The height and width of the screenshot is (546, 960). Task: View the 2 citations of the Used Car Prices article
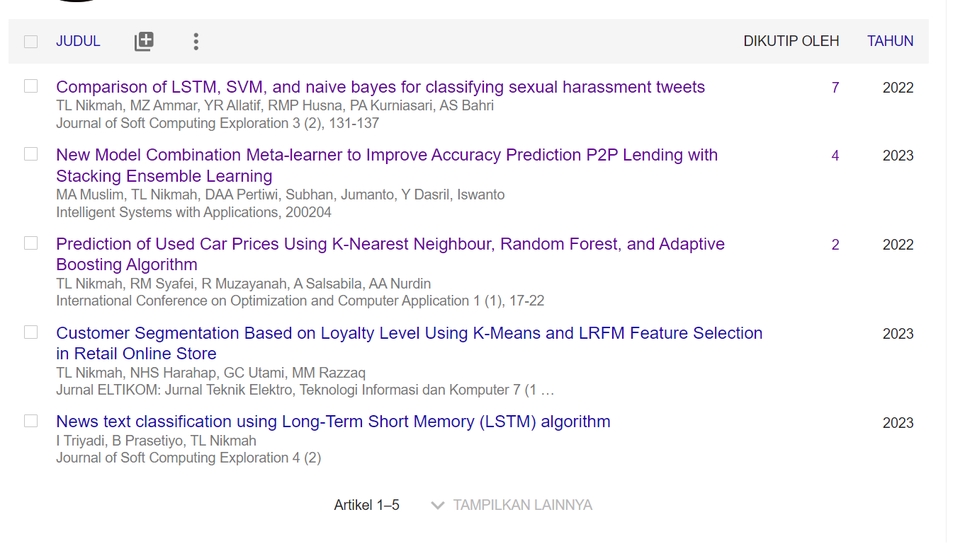point(835,245)
